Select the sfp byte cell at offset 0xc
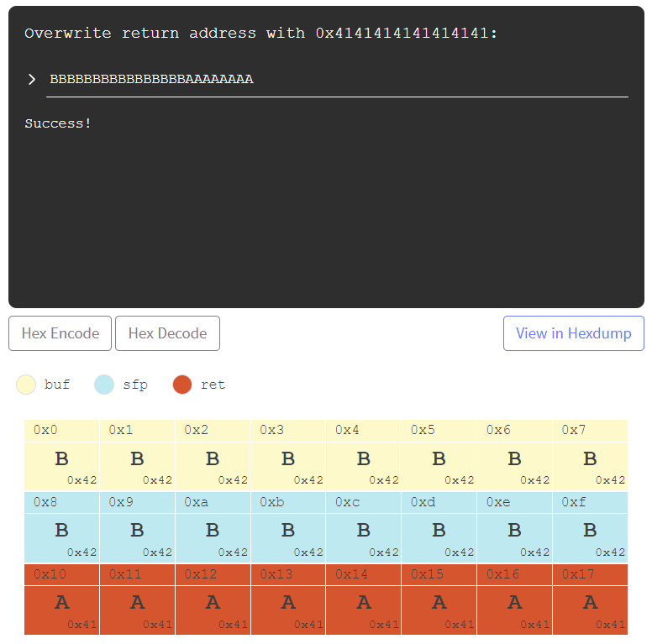This screenshot has height=644, width=652. click(x=364, y=527)
